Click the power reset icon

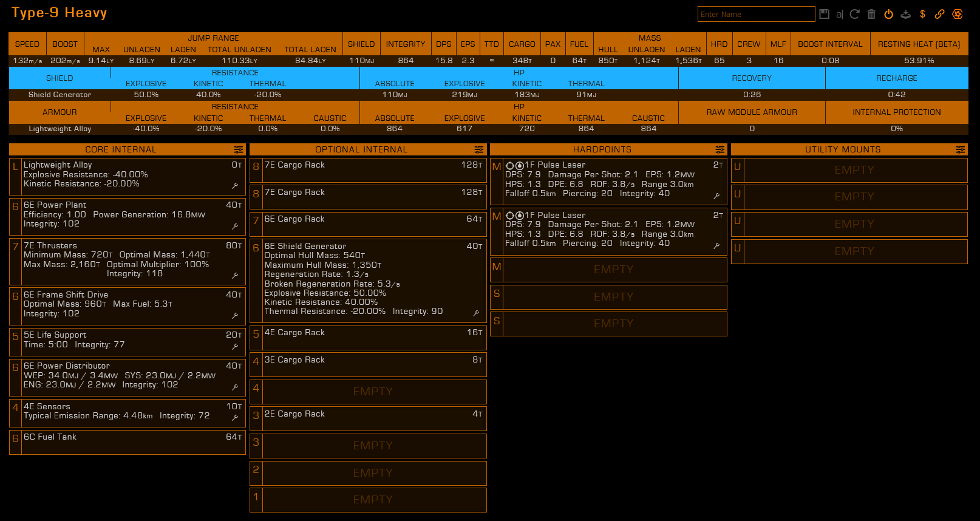[x=888, y=14]
